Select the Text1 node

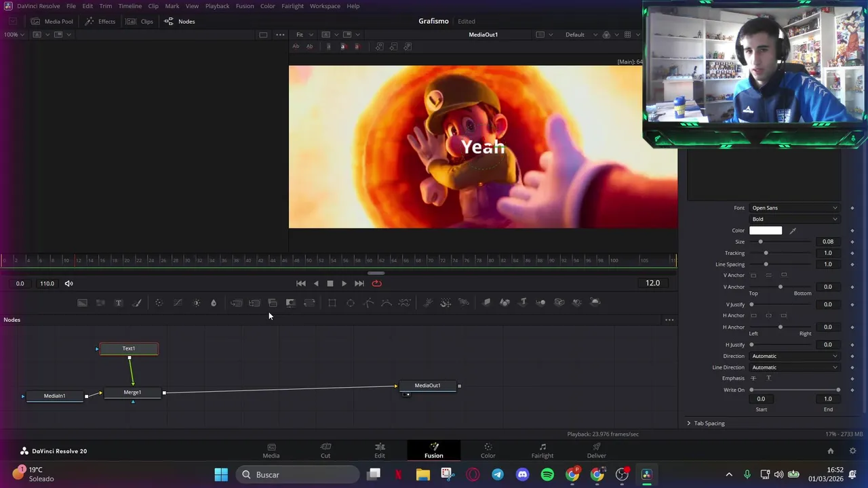click(129, 348)
